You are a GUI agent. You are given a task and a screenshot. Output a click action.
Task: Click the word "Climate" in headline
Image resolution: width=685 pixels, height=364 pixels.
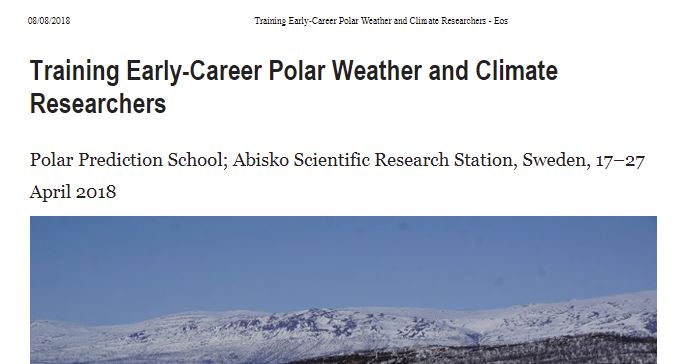click(x=516, y=71)
